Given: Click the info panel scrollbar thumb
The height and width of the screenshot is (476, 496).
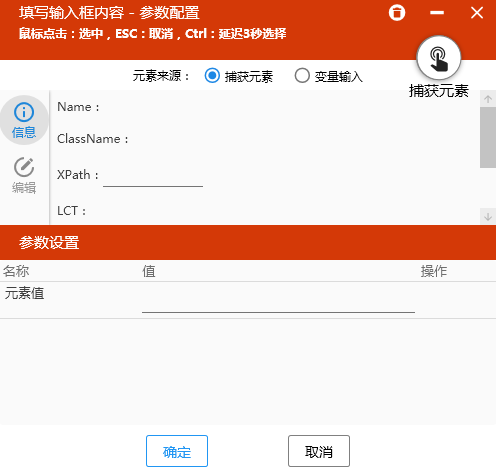Looking at the screenshot, I should (x=488, y=137).
